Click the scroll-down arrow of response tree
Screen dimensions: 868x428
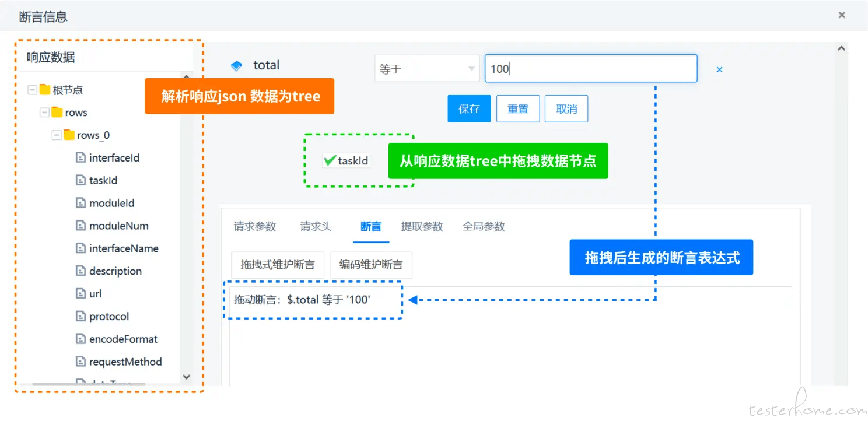(x=187, y=377)
